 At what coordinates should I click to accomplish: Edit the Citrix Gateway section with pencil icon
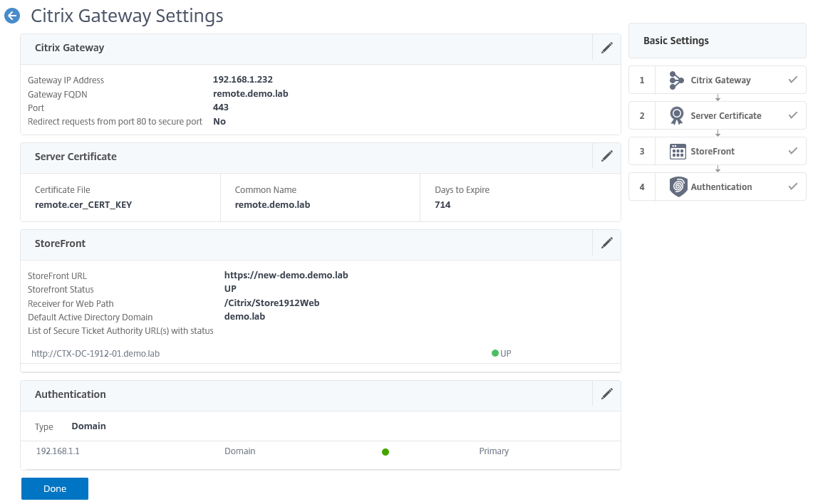[606, 48]
